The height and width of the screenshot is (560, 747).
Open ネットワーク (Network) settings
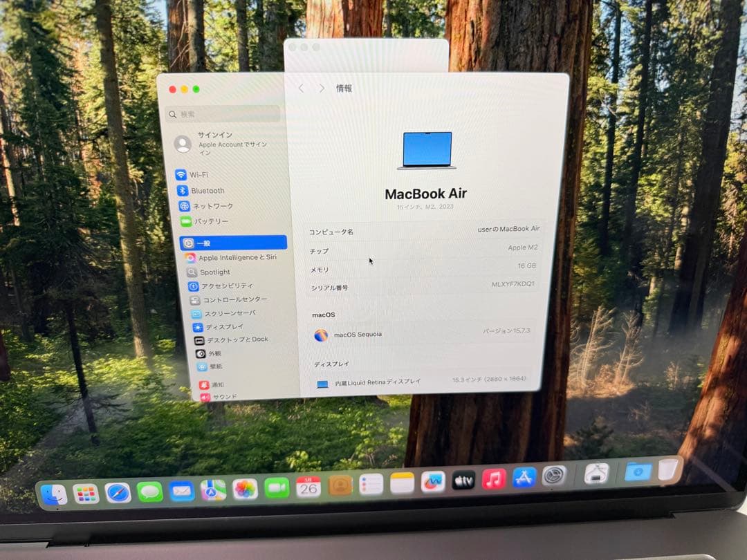(x=207, y=205)
